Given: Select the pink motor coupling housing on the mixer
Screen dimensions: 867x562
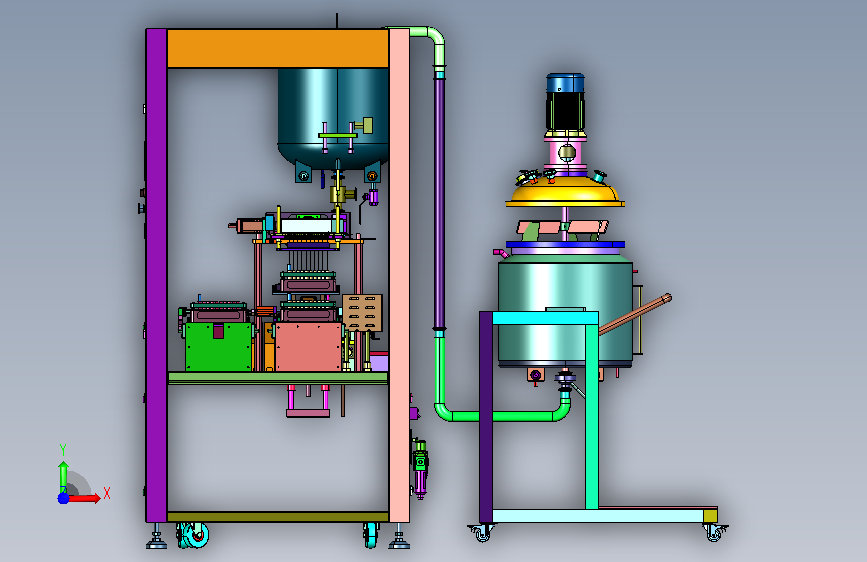Looking at the screenshot, I should pyautogui.click(x=565, y=153).
